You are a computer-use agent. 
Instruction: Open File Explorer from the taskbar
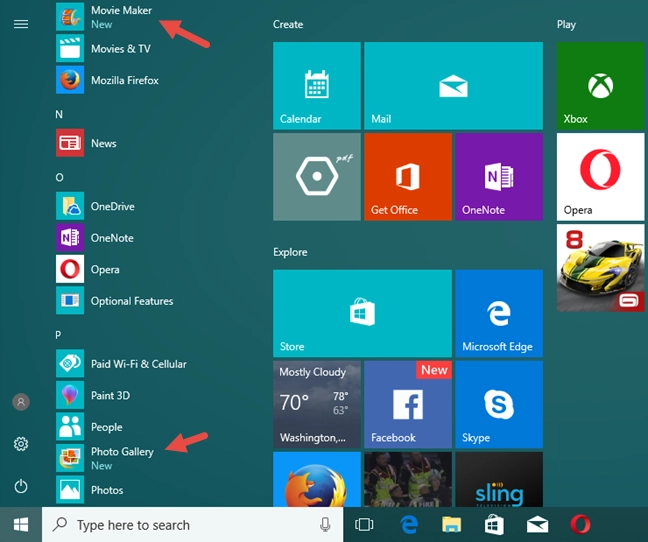click(451, 525)
